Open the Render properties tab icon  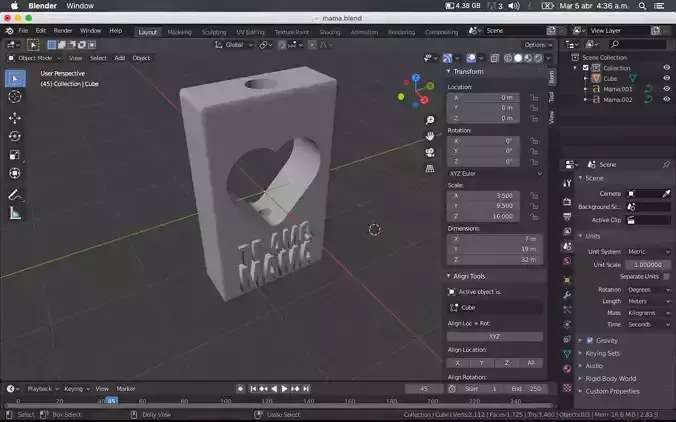[567, 201]
